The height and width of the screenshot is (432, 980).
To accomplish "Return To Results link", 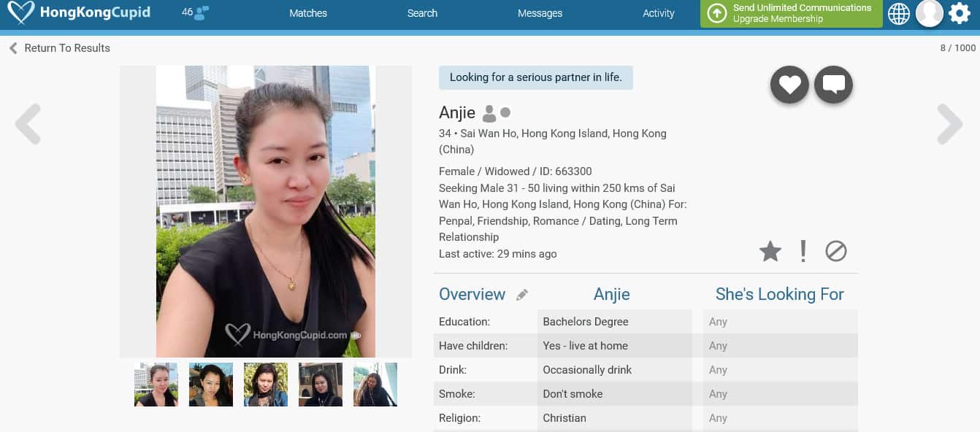I will coord(60,48).
